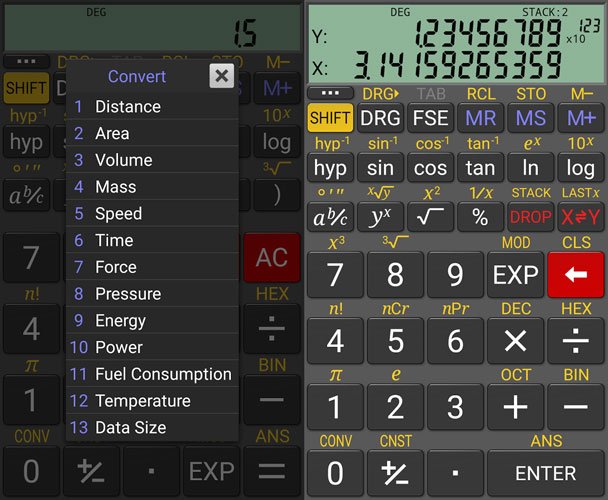Tap digit 2 on the right calculator
Viewport: 608px width, 500px height.
tap(395, 407)
